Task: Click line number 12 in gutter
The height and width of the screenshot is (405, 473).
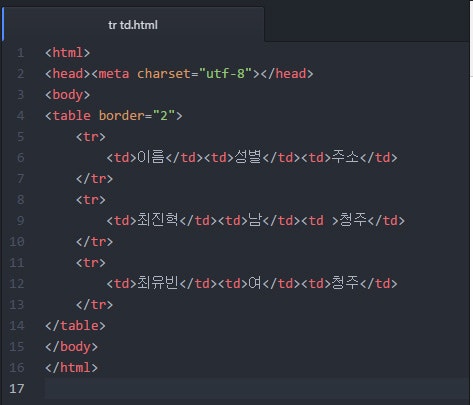Action: tap(17, 284)
